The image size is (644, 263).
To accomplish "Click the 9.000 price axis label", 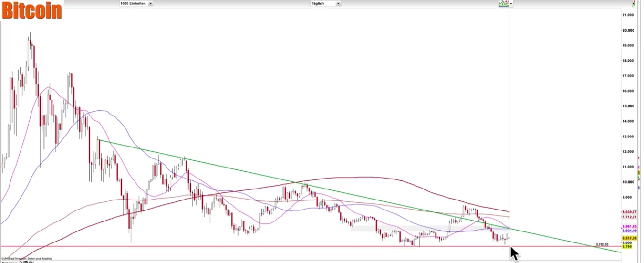I will coord(627,197).
